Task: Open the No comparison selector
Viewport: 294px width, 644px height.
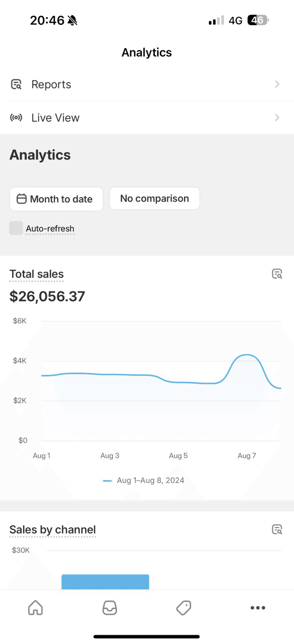Action: [154, 198]
